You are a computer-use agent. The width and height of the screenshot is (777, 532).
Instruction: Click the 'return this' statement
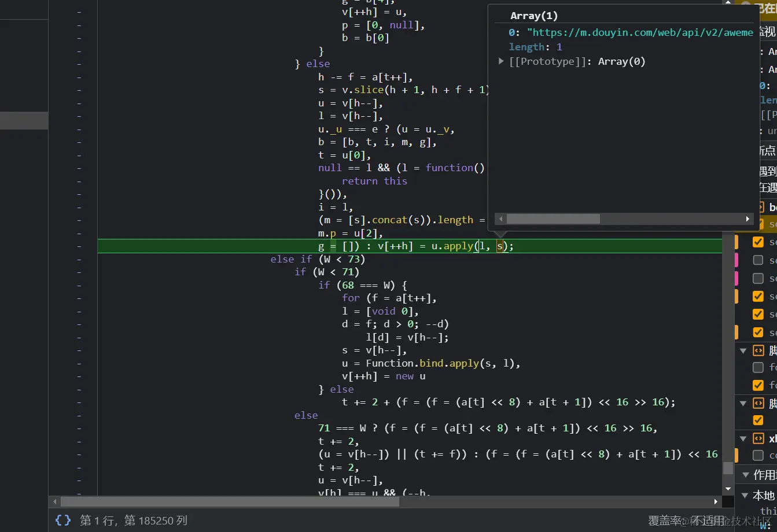374,181
